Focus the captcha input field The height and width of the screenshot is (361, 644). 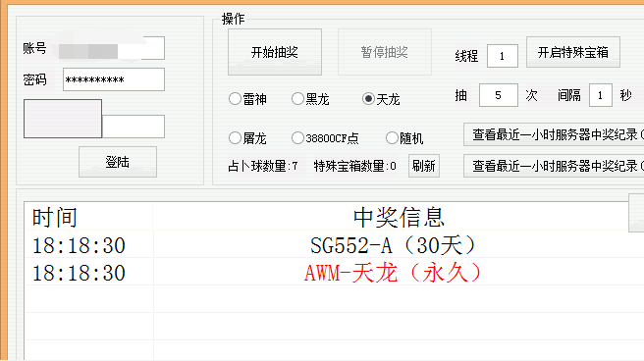coord(134,127)
